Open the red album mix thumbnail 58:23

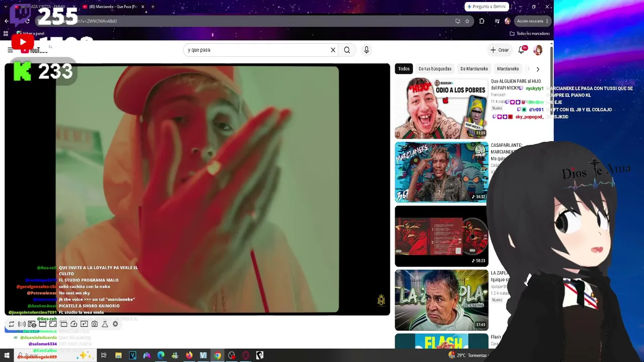point(441,236)
